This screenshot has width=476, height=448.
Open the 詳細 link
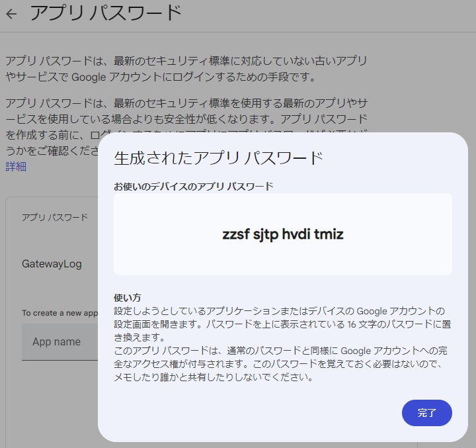point(16,166)
